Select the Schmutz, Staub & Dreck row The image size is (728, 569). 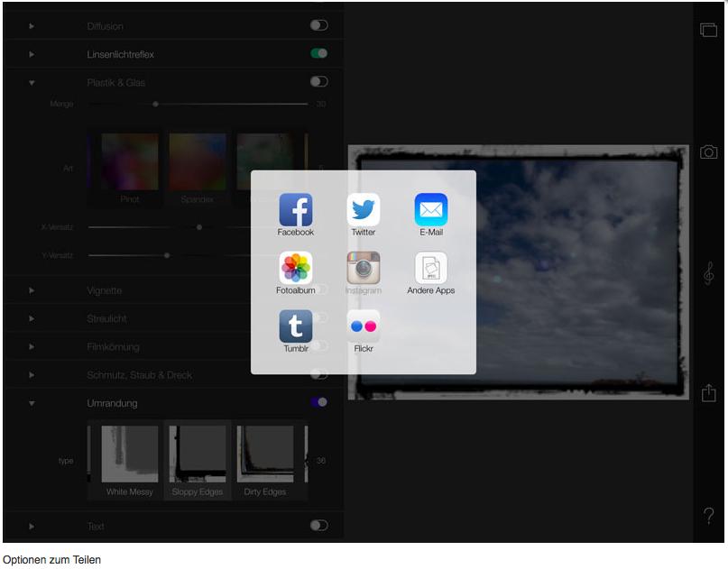pyautogui.click(x=139, y=375)
